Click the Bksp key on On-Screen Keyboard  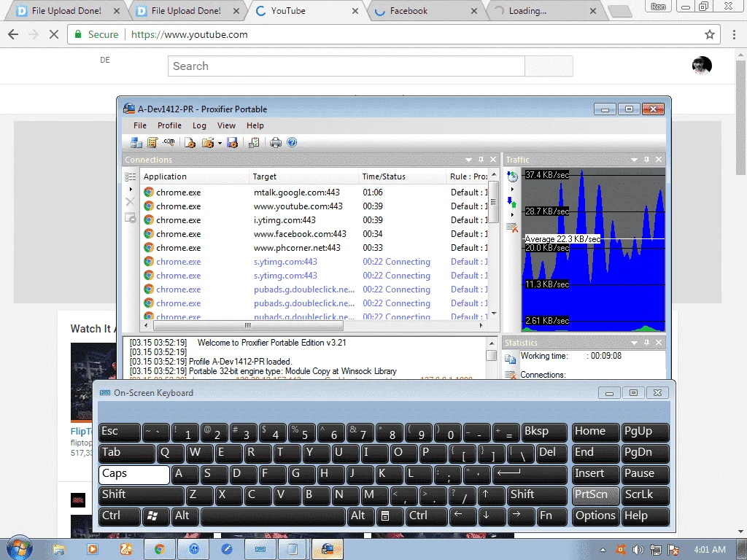[x=544, y=432]
